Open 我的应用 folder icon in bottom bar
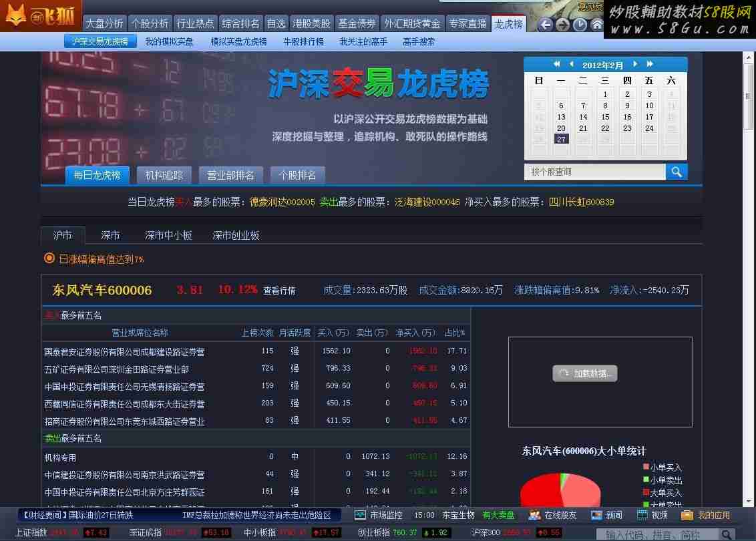The width and height of the screenshot is (756, 541). click(687, 515)
